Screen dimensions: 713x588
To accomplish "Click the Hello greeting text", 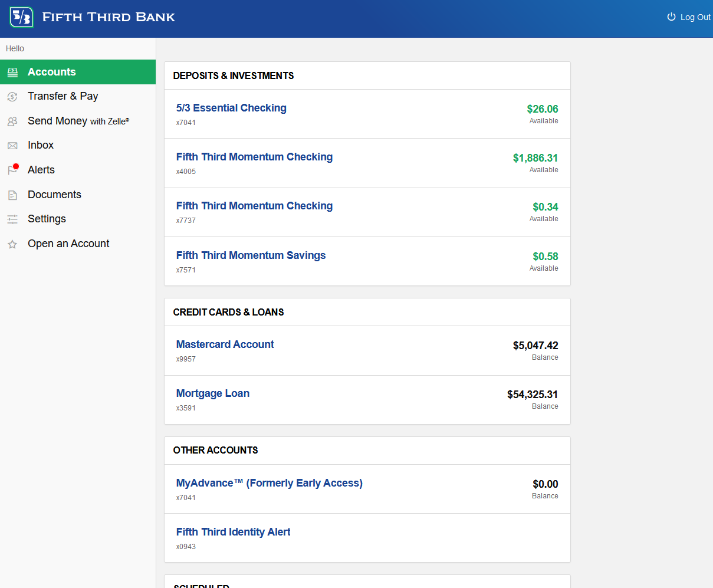I will click(x=15, y=48).
